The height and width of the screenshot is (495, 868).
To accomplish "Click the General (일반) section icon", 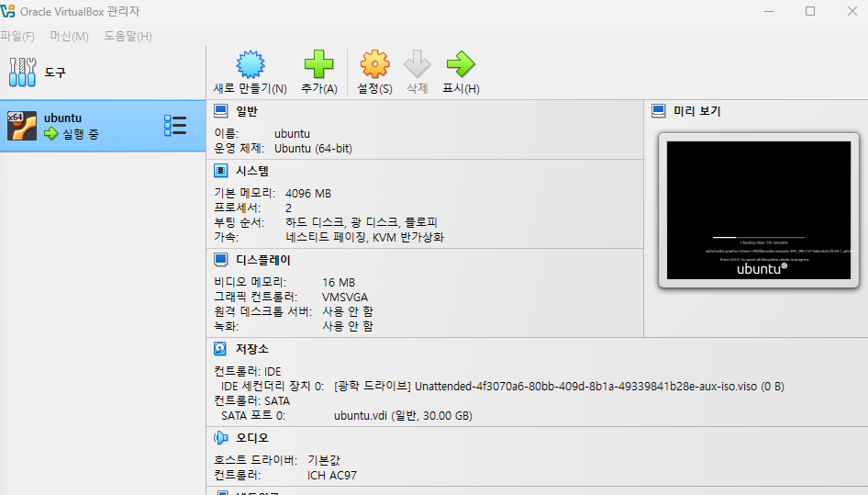I will (221, 111).
